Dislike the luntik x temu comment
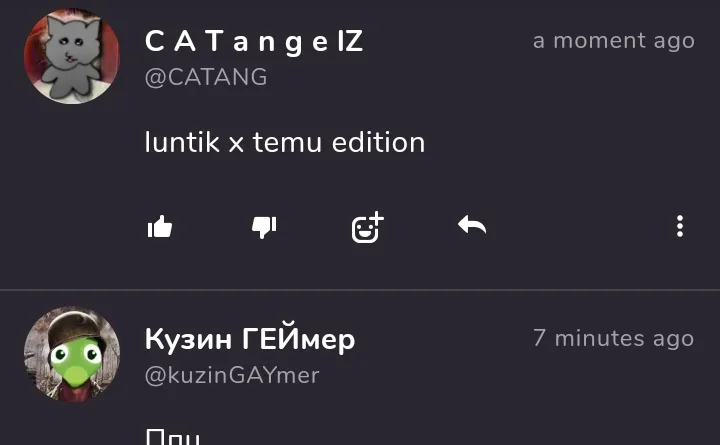 coord(264,227)
